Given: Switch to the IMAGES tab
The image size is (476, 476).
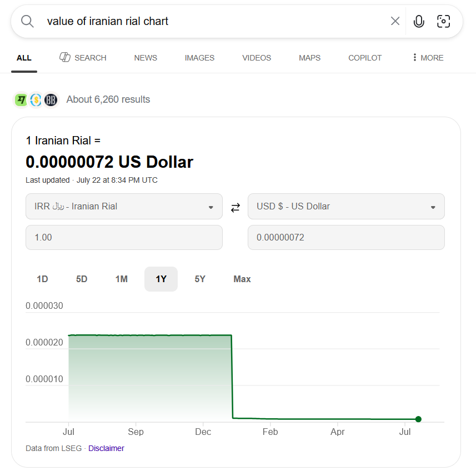Looking at the screenshot, I should [199, 58].
